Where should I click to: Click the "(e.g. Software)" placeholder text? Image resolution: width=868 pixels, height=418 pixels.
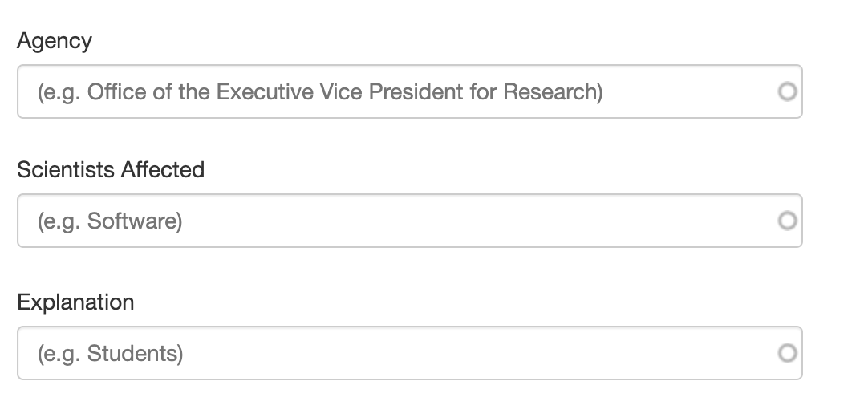pyautogui.click(x=110, y=221)
